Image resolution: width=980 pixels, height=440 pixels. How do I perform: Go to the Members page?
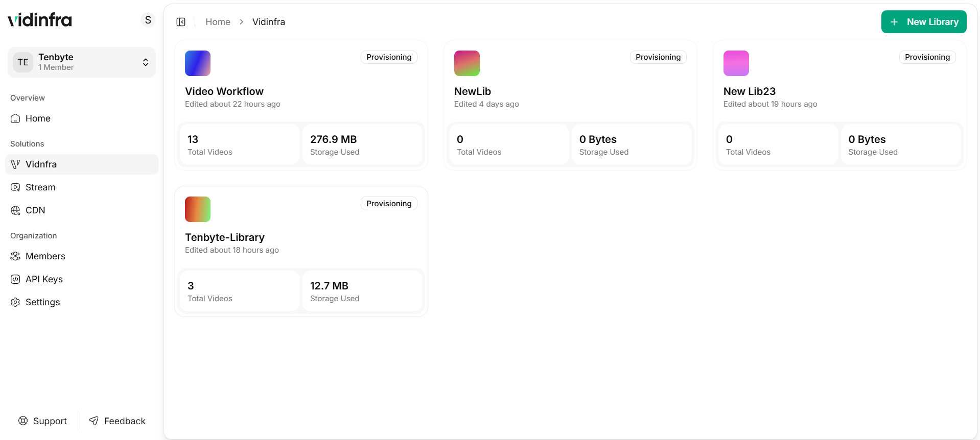(82, 256)
